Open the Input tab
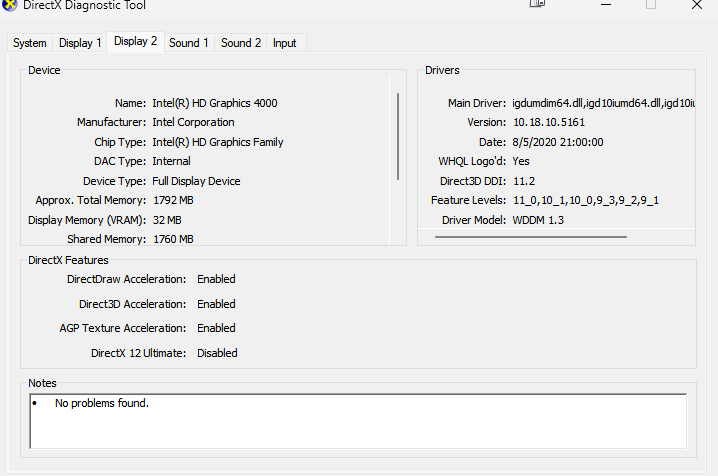The width and height of the screenshot is (718, 476). 284,43
